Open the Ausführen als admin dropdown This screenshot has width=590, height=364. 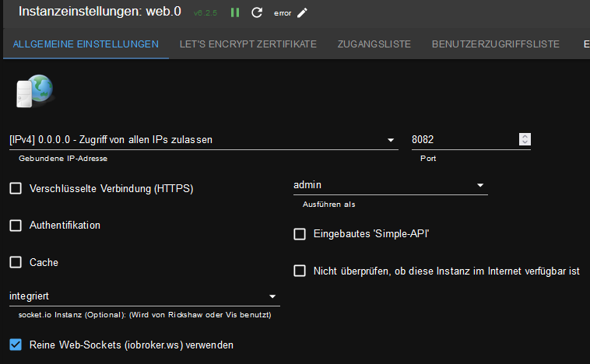click(390, 185)
